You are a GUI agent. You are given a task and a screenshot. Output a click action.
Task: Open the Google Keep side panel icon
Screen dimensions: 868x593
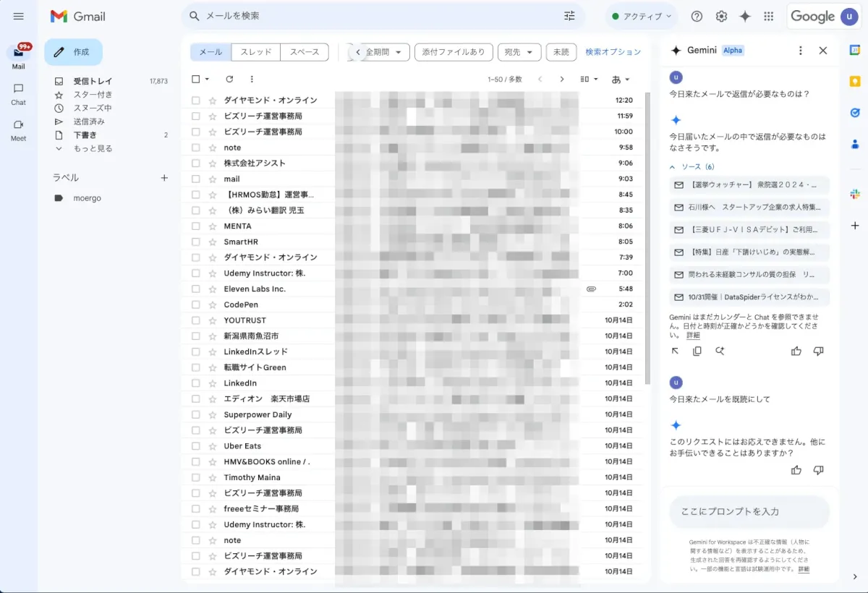pos(855,82)
